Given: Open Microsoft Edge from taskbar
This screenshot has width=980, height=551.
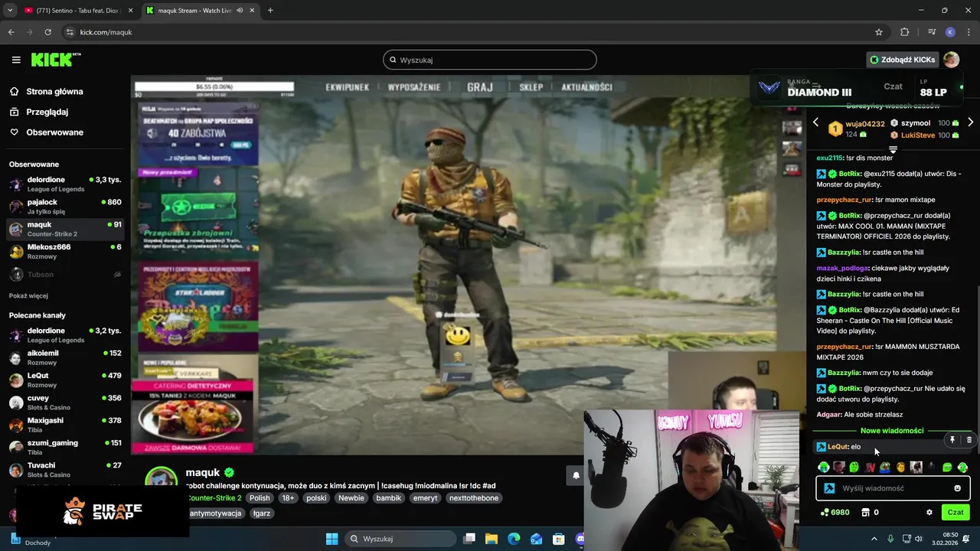Looking at the screenshot, I should pyautogui.click(x=514, y=539).
